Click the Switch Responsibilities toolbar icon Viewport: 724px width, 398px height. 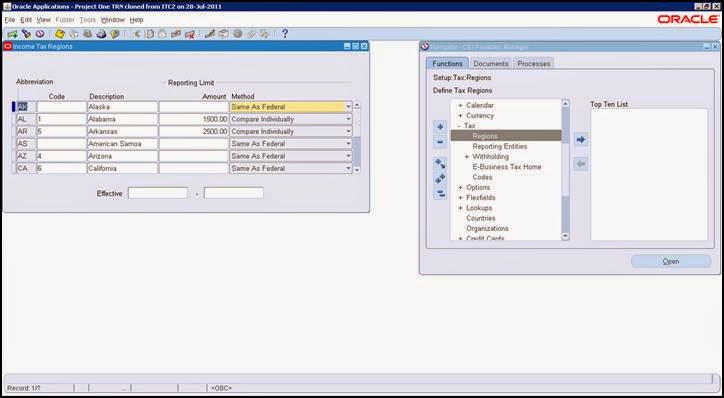coord(88,34)
